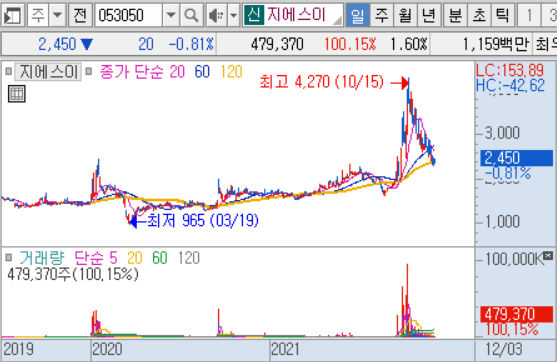
Task: Click the volume value 479,370 in info bar
Action: point(277,44)
